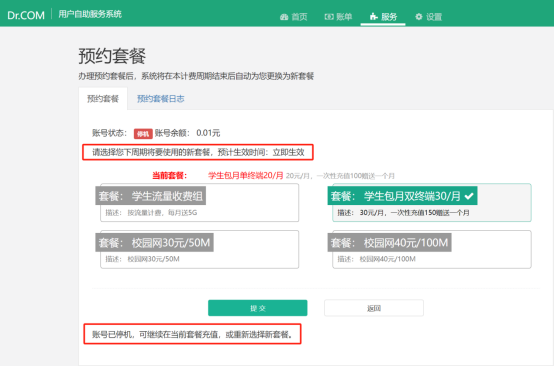Click the 当前套餐 label
This screenshot has width=554, height=367.
tap(170, 176)
